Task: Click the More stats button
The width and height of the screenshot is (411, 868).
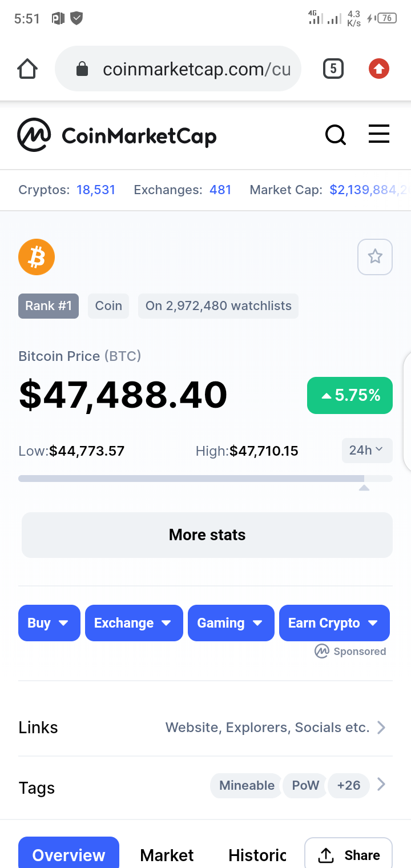Action: (x=207, y=535)
